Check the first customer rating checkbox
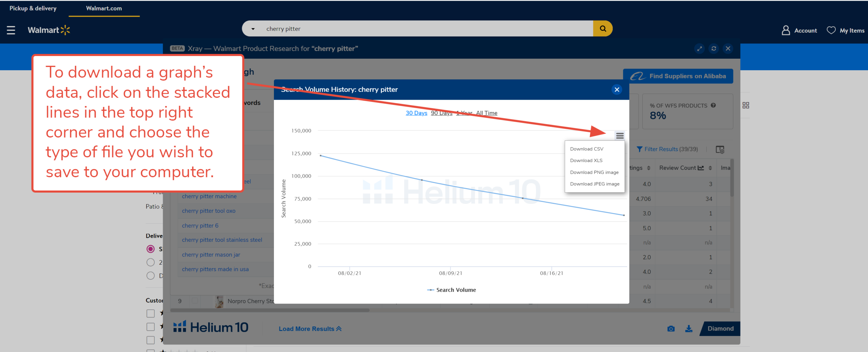 (151, 313)
